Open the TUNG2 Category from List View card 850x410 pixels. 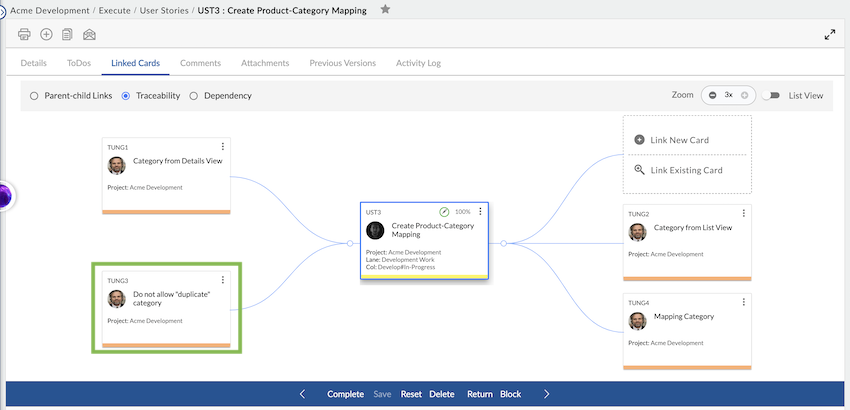[693, 228]
